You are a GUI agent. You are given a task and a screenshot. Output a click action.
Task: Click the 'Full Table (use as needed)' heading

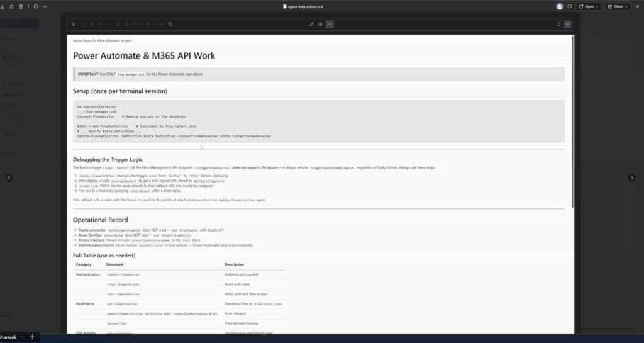point(104,256)
